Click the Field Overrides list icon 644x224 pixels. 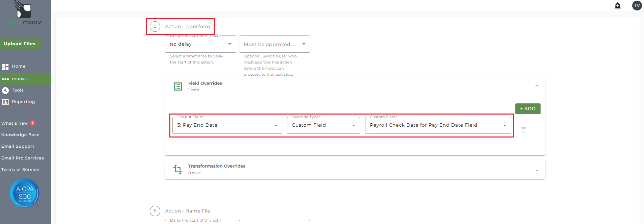tap(178, 86)
